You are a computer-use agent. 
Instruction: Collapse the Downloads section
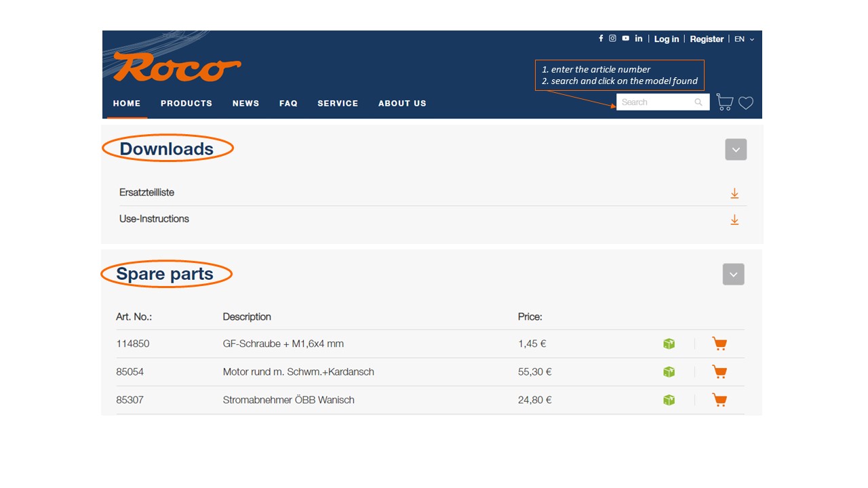(x=736, y=150)
